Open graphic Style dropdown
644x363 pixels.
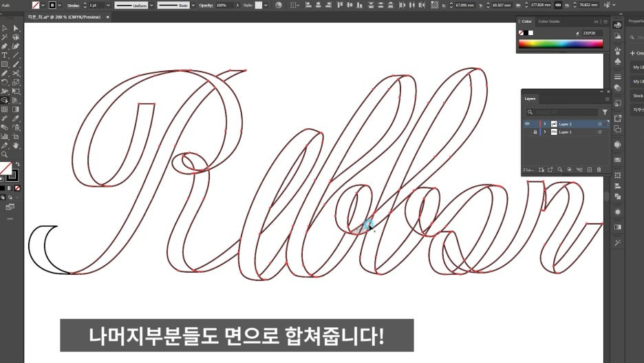[x=266, y=6]
